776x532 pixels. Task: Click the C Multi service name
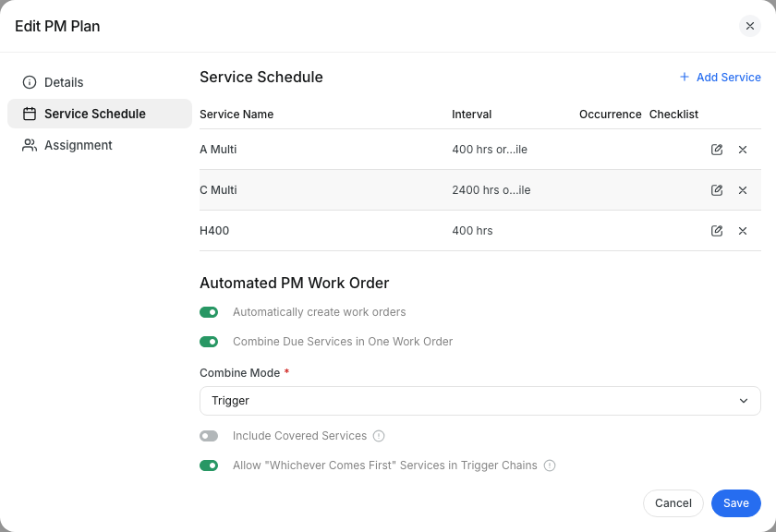point(218,190)
